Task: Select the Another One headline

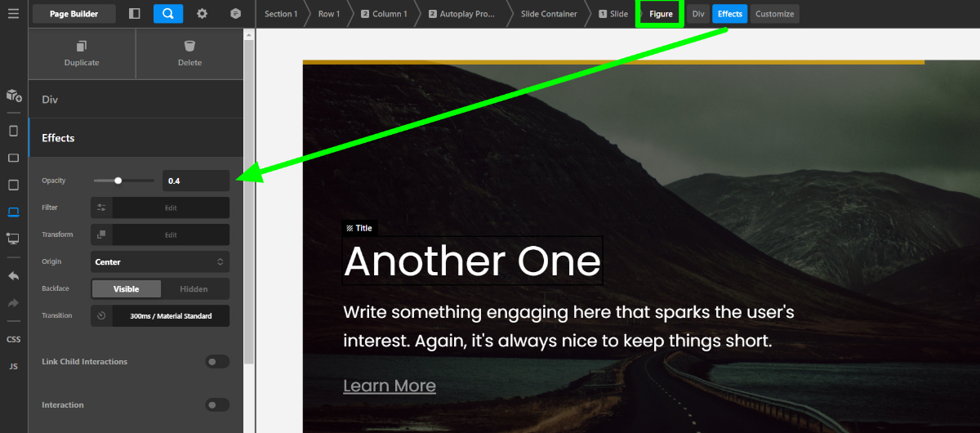Action: coord(472,261)
